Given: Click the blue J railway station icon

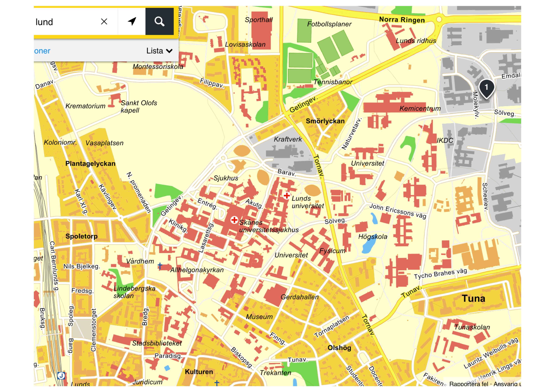Looking at the screenshot, I should (61, 376).
